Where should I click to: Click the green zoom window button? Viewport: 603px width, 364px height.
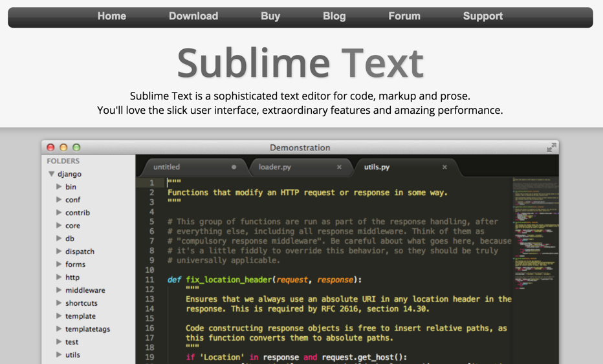point(76,147)
